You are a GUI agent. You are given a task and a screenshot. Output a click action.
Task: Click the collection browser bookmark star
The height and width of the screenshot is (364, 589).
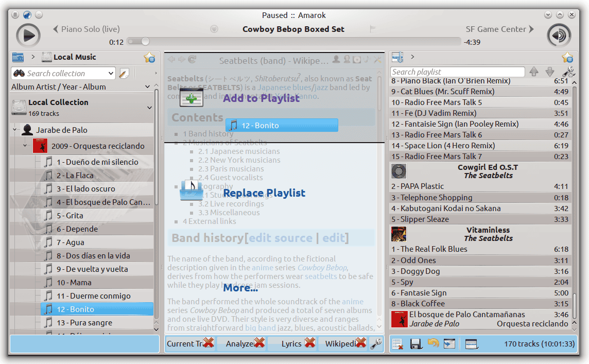pos(149,58)
